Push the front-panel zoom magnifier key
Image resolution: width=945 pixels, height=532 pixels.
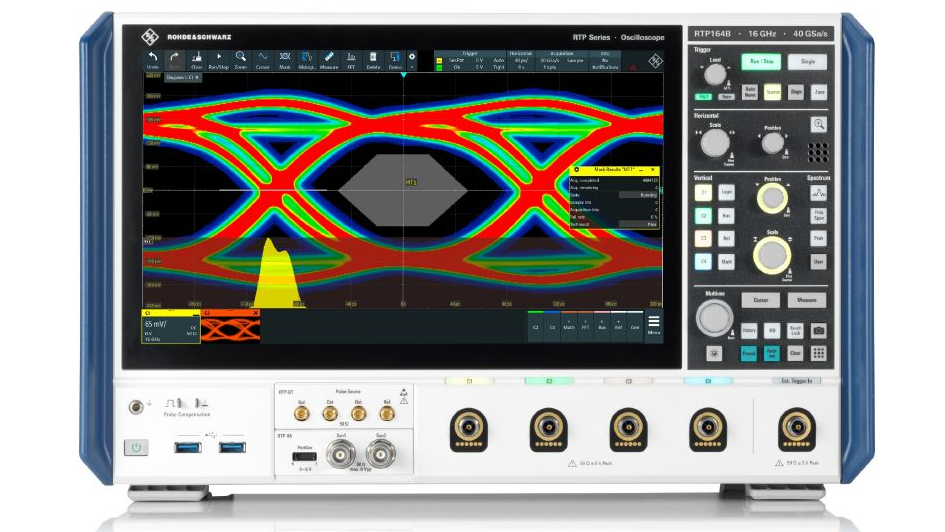(818, 124)
